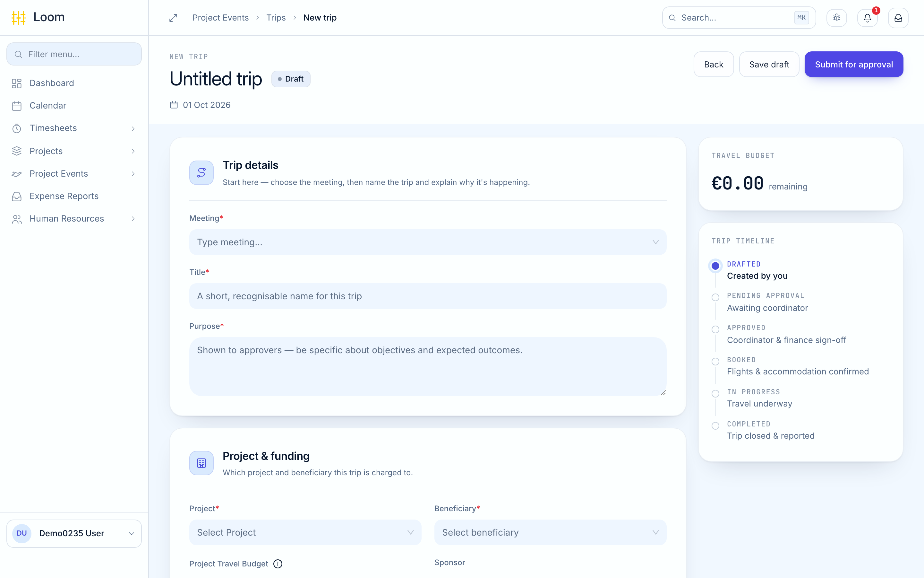
Task: Click the expand fullscreen arrows icon
Action: pos(173,18)
